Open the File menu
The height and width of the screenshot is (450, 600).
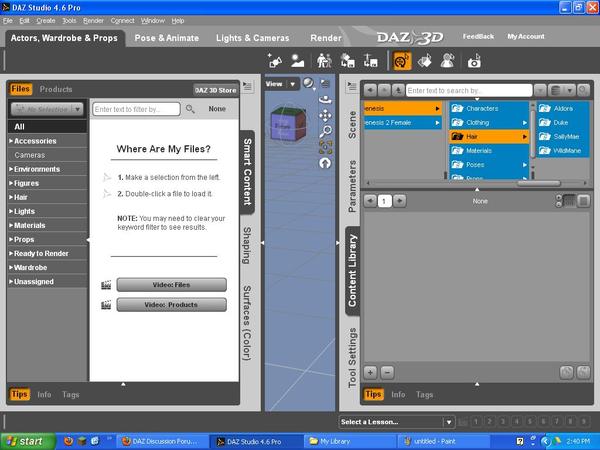(8, 21)
